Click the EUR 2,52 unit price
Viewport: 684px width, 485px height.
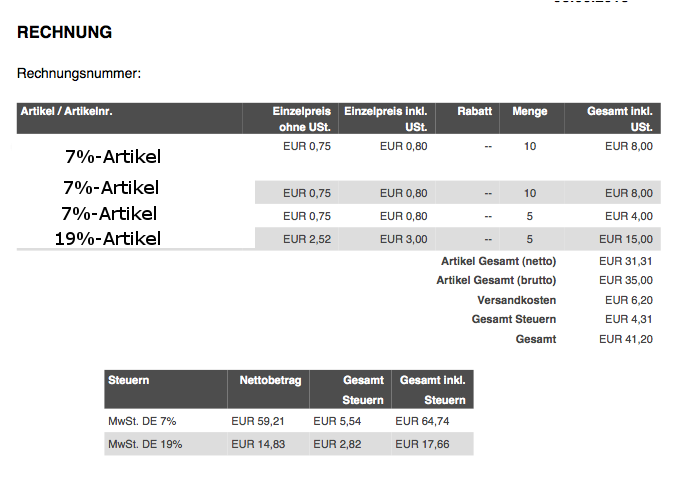307,239
